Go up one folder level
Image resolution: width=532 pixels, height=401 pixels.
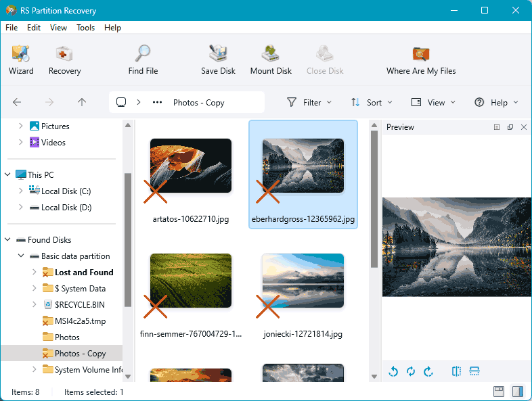[82, 102]
